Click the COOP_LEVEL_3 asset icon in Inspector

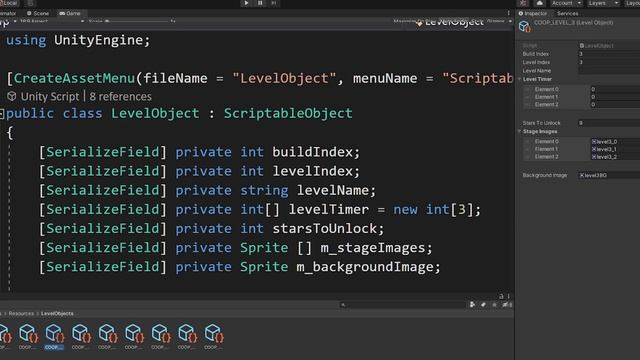[524, 27]
